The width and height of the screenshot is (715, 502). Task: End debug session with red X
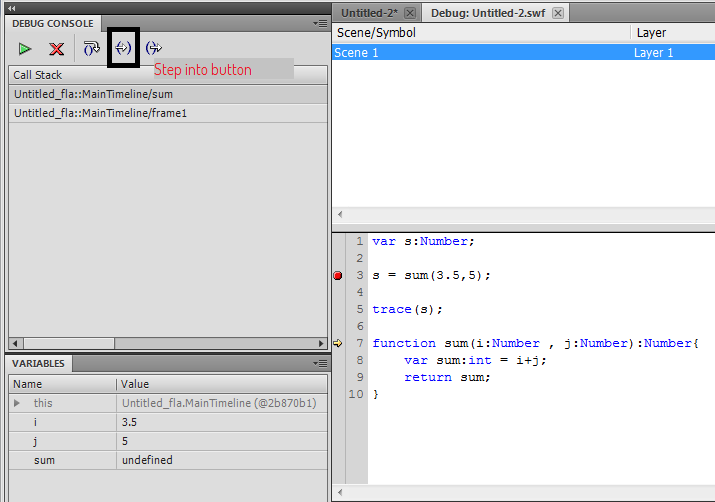click(x=57, y=48)
